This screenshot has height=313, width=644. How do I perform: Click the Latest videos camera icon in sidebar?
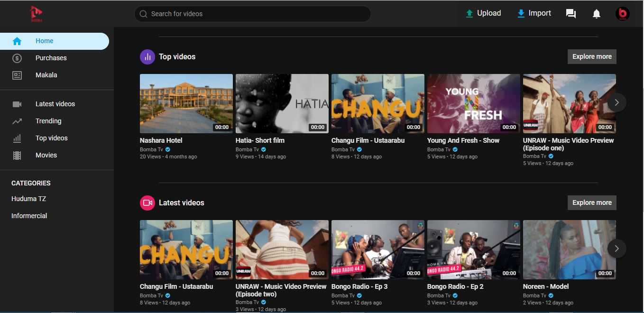click(x=17, y=104)
